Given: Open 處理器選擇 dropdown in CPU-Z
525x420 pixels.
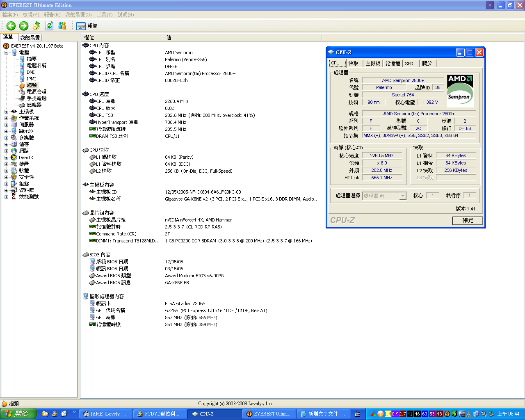Looking at the screenshot, I should coord(384,196).
